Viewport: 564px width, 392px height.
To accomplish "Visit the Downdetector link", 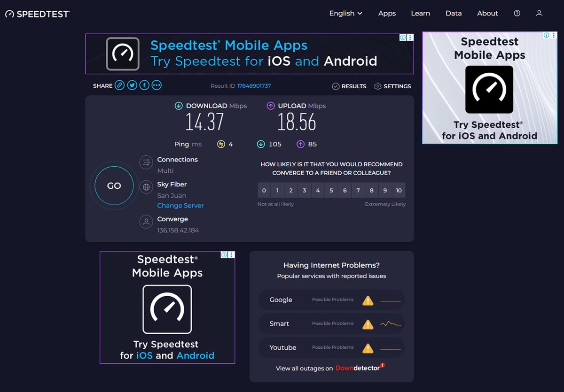I will click(360, 368).
